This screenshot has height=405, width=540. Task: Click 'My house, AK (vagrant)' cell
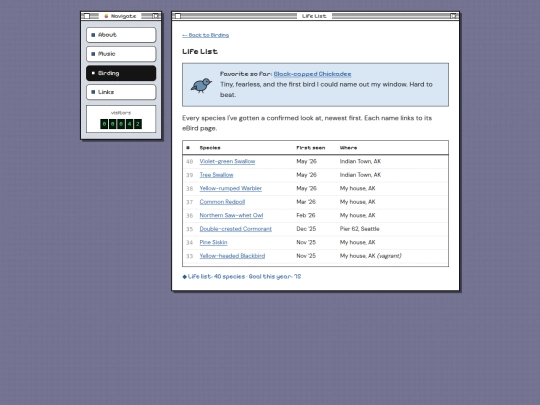point(371,256)
